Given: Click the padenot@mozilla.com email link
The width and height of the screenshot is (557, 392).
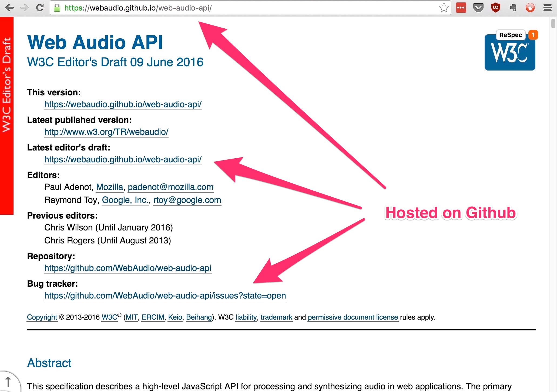Looking at the screenshot, I should tap(170, 187).
